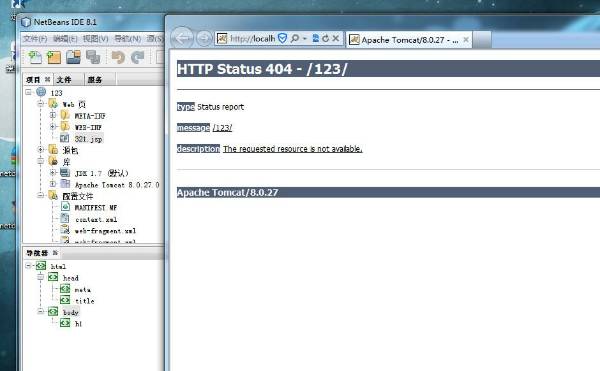Click the New File toolbar icon in NetBeans
This screenshot has width=600, height=371.
[x=35, y=57]
